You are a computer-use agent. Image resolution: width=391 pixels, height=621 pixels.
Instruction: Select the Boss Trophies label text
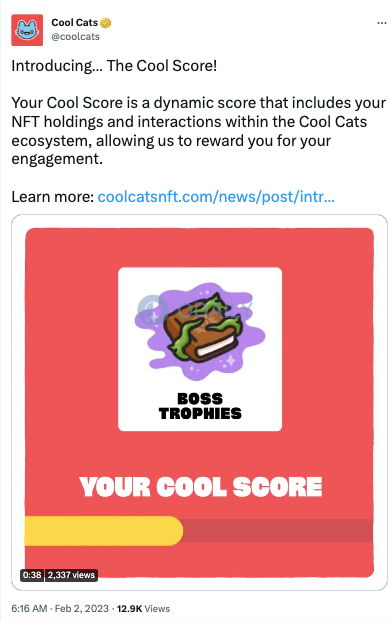(200, 406)
